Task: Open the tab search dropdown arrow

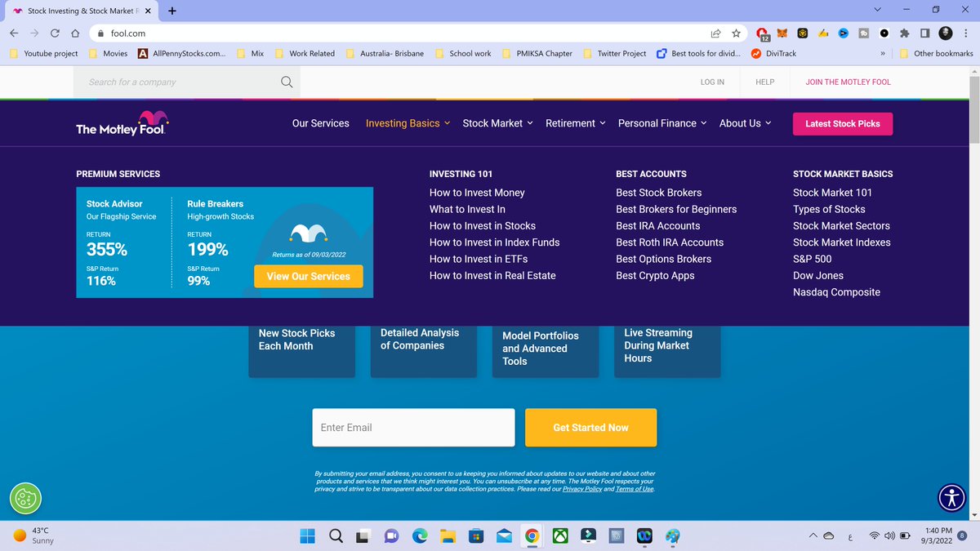Action: [x=878, y=11]
